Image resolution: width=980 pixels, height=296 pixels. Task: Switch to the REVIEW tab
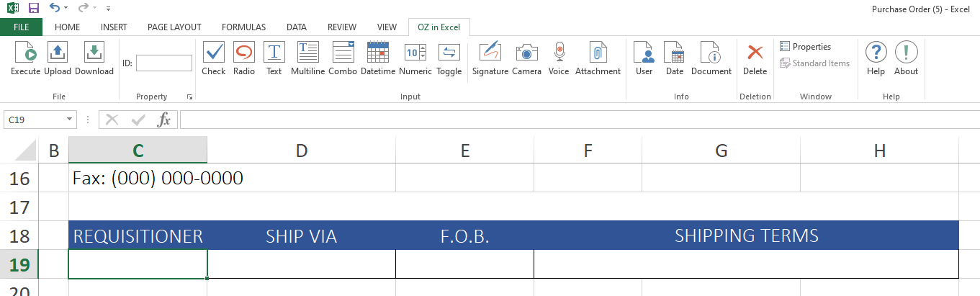click(x=342, y=27)
